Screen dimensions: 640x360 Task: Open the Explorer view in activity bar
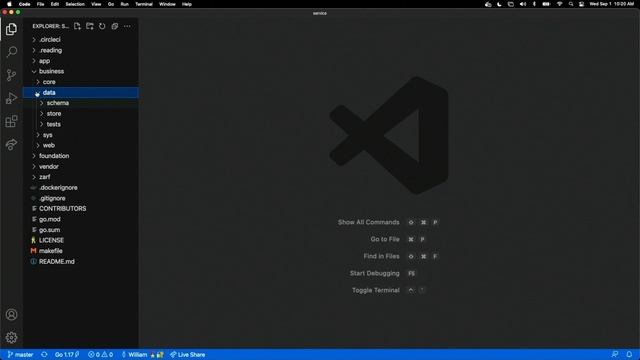click(x=11, y=29)
